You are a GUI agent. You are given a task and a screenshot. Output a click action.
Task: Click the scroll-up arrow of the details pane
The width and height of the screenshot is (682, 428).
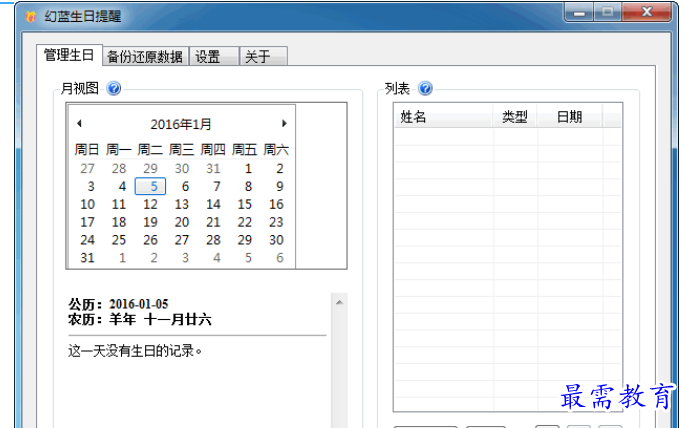point(339,302)
